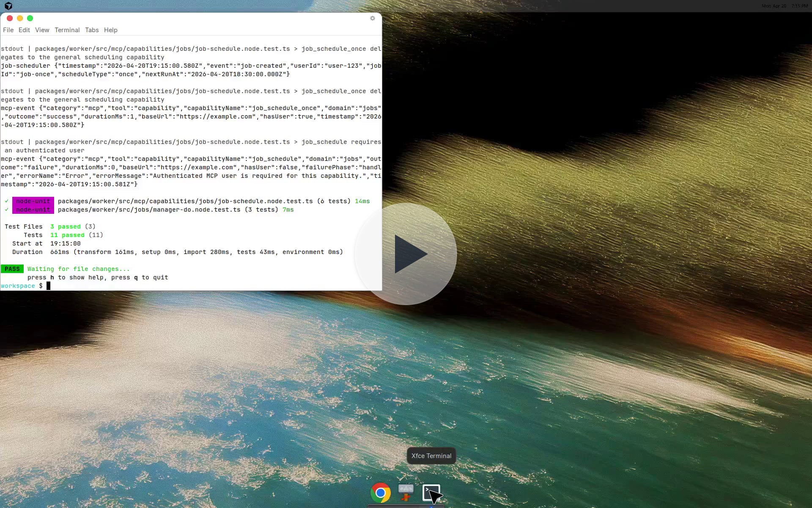Click the middle dock application icon
The image size is (812, 508).
[x=406, y=493]
